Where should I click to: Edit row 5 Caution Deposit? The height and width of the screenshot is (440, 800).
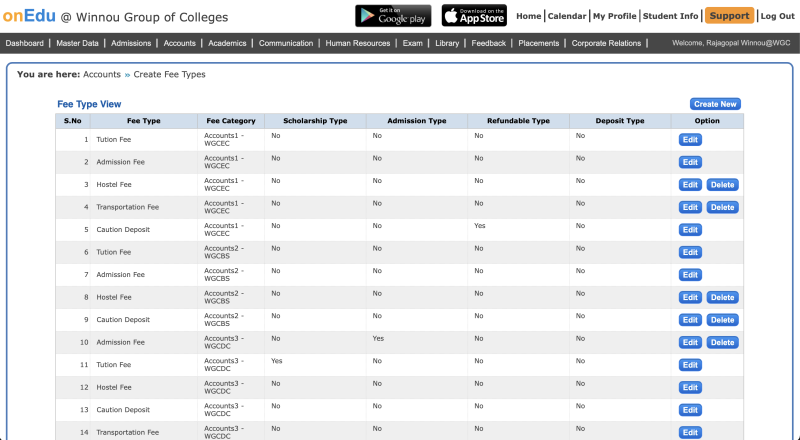click(x=690, y=230)
